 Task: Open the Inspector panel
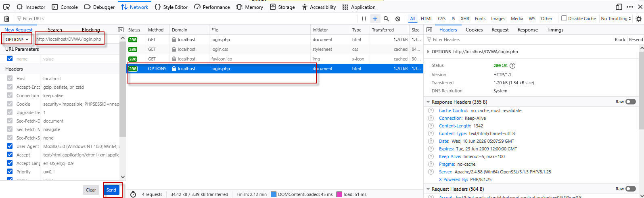coord(31,7)
